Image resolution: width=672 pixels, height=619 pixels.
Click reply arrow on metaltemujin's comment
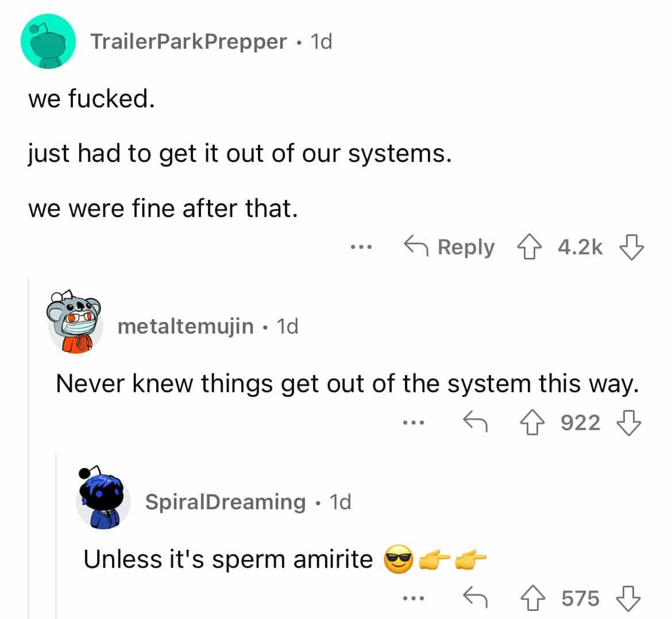click(x=475, y=423)
